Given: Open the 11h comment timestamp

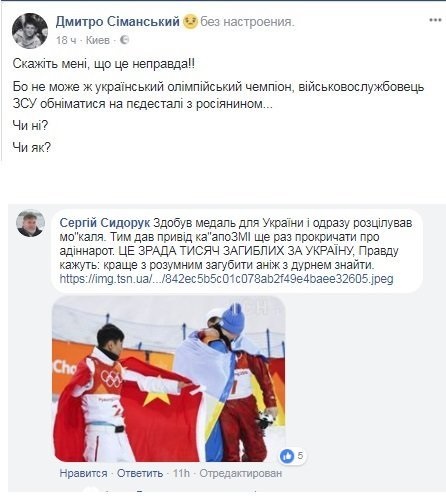Looking at the screenshot, I should point(181,473).
